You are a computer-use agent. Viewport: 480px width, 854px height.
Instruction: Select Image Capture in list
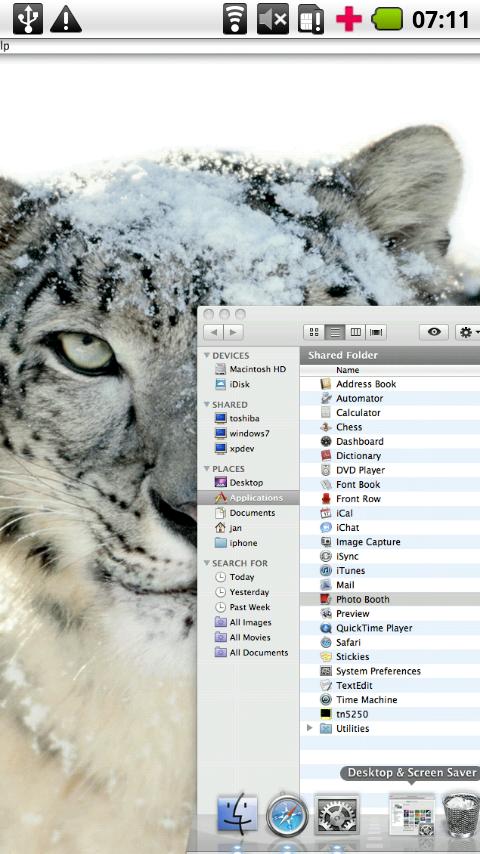coord(390,542)
